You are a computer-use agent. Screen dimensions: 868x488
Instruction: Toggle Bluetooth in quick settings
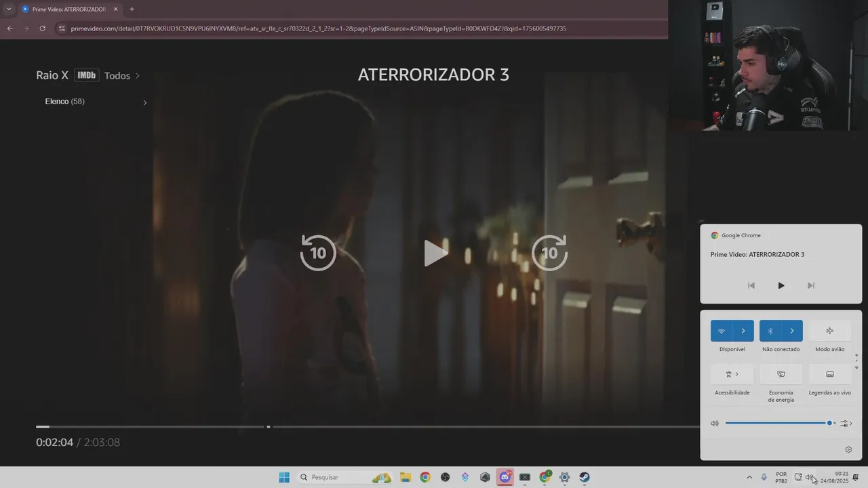tap(770, 331)
